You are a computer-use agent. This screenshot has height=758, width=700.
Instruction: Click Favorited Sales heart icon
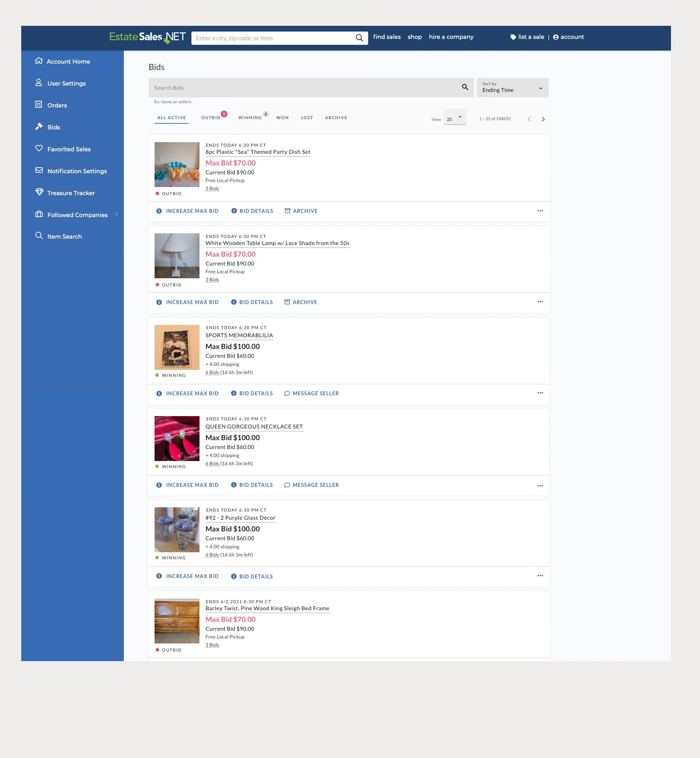(39, 148)
